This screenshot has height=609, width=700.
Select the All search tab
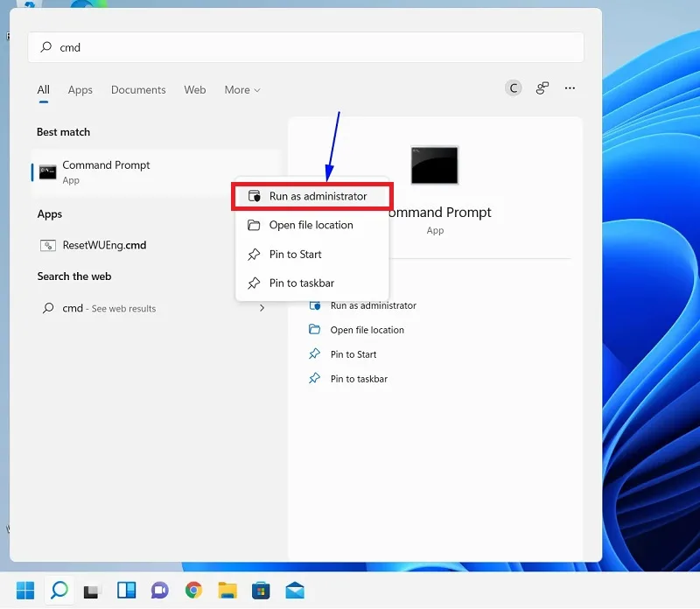point(43,90)
